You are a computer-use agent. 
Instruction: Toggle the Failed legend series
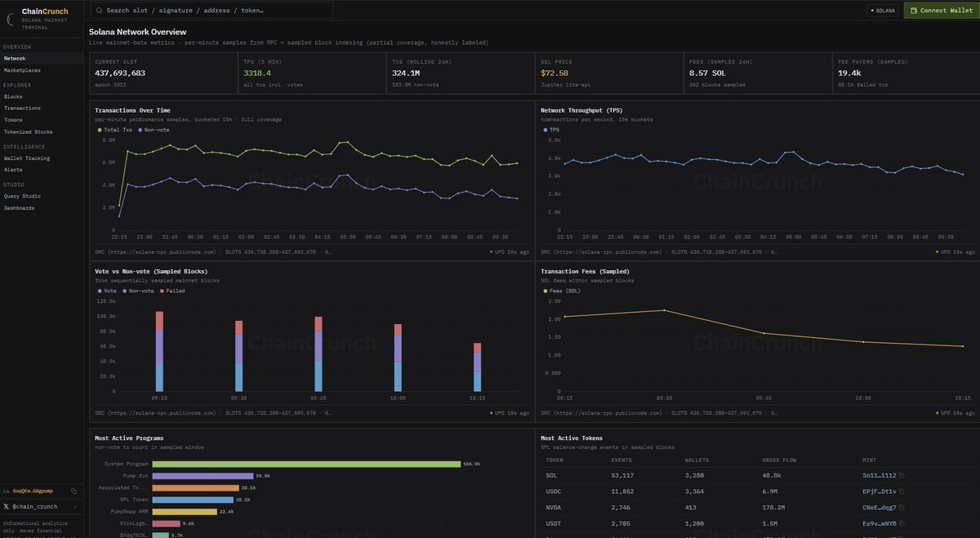[172, 291]
